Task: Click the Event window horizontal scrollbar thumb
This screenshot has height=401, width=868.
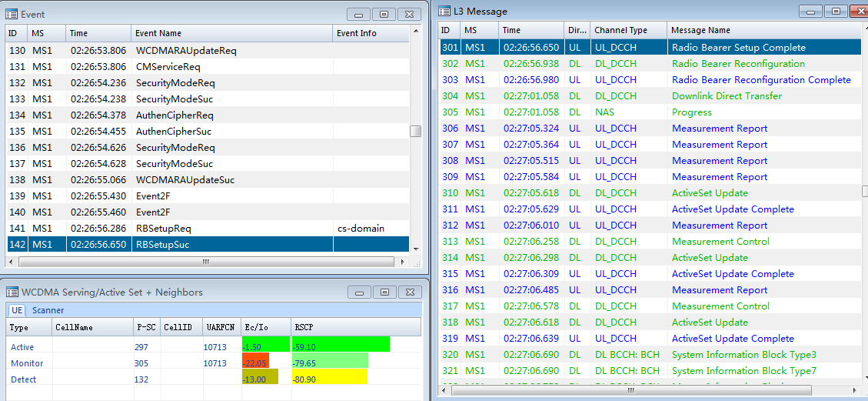Action: point(205,261)
